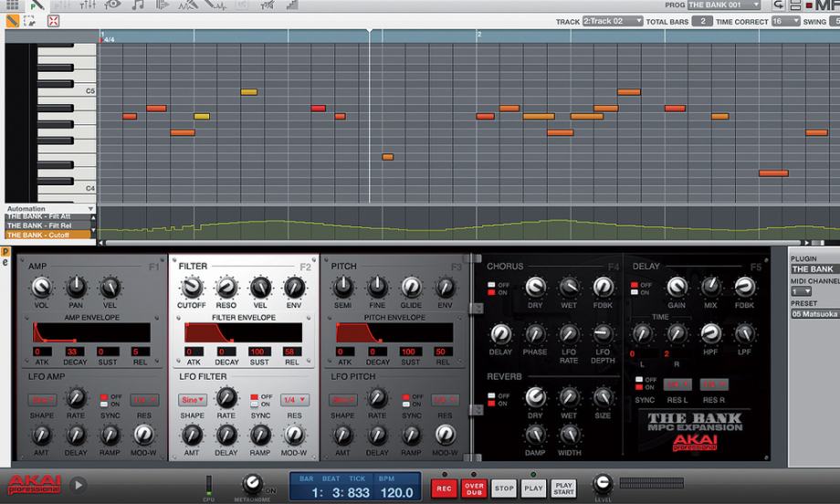Click the red-framed erase tool icon

(x=52, y=20)
